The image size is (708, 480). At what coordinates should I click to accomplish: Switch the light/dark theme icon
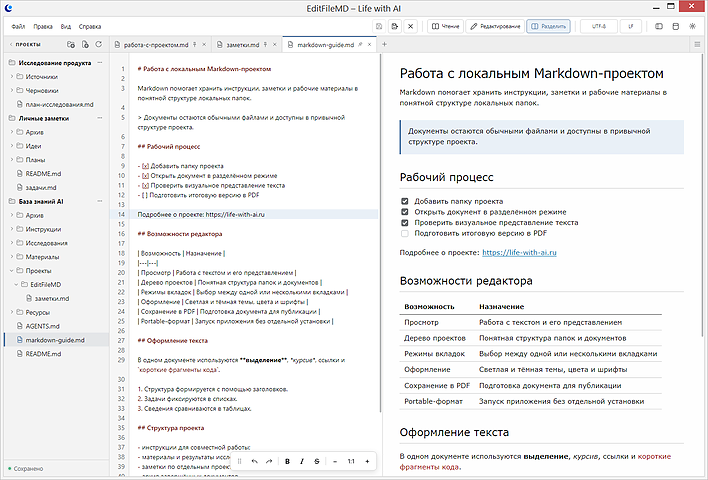click(x=692, y=26)
